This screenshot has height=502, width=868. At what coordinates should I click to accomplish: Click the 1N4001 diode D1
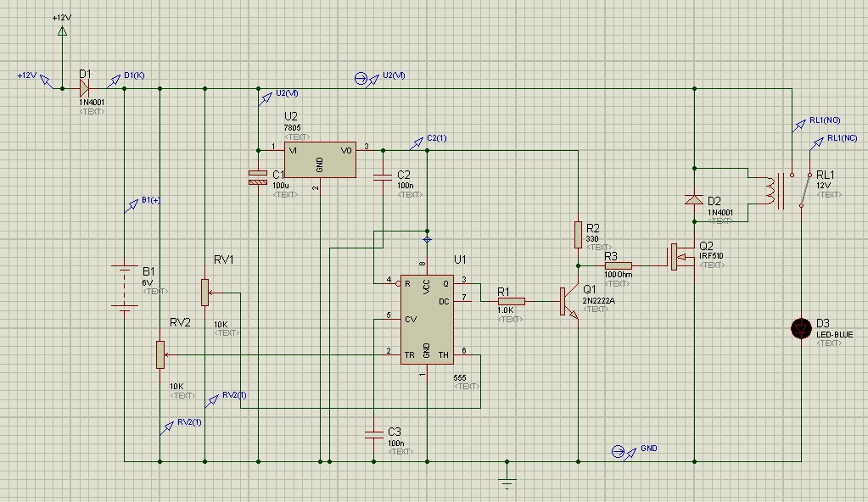tap(85, 87)
